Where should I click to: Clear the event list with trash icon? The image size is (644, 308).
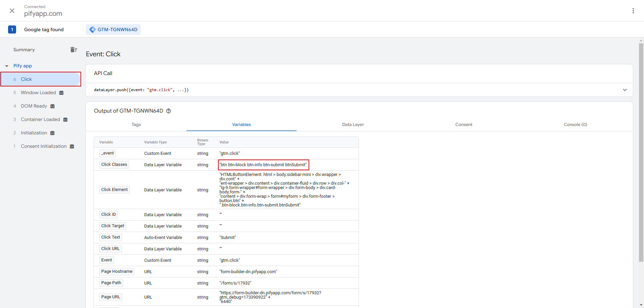pos(74,50)
